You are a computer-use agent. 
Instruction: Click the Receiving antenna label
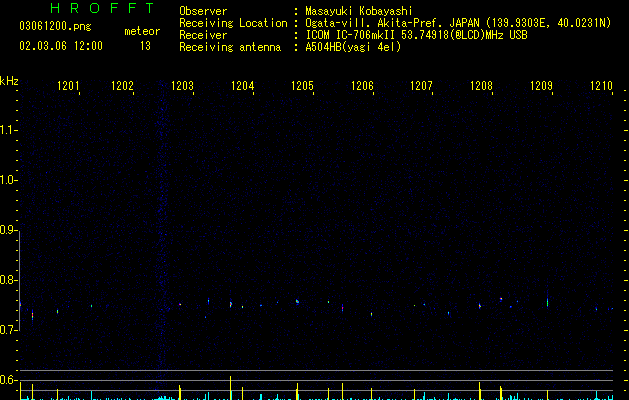pyautogui.click(x=230, y=47)
